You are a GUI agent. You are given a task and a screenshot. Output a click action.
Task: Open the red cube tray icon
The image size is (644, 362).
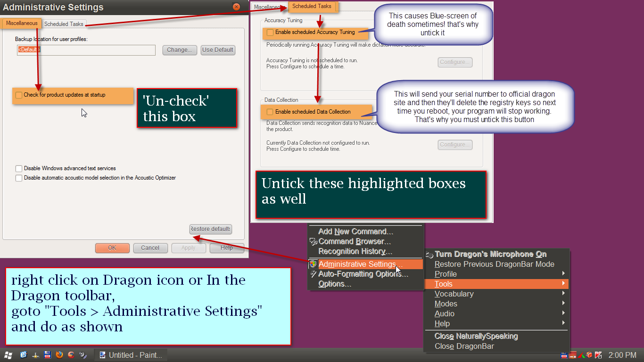tap(590, 355)
